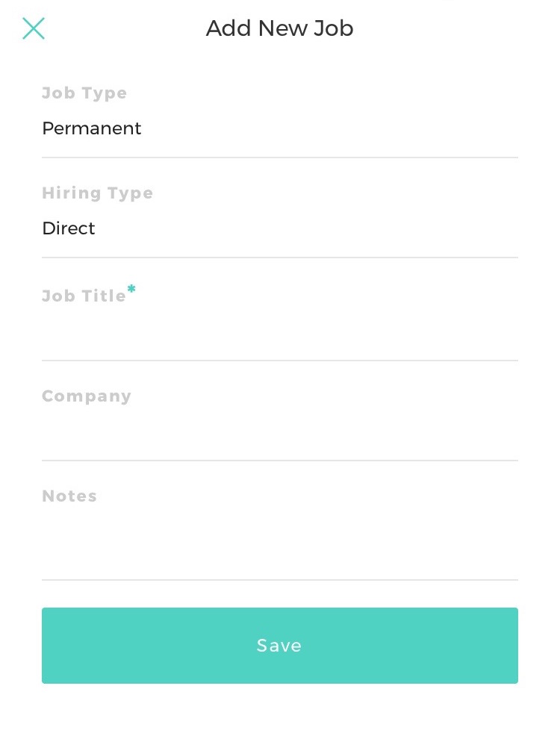Open the Job Type dropdown
Image resolution: width=560 pixels, height=730 pixels.
coord(279,128)
